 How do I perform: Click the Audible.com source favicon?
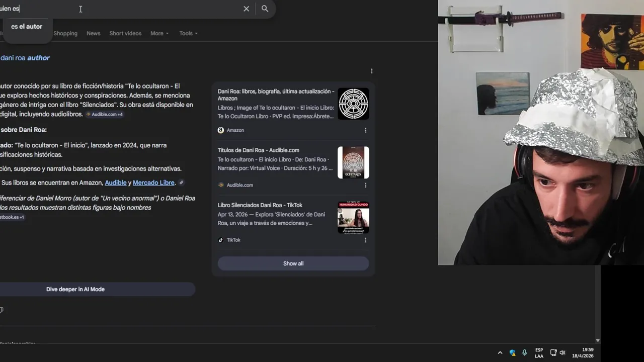(220, 185)
